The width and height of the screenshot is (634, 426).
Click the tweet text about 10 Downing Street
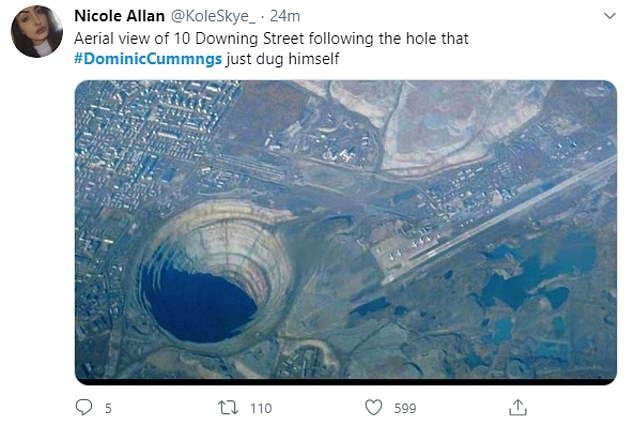click(x=272, y=37)
